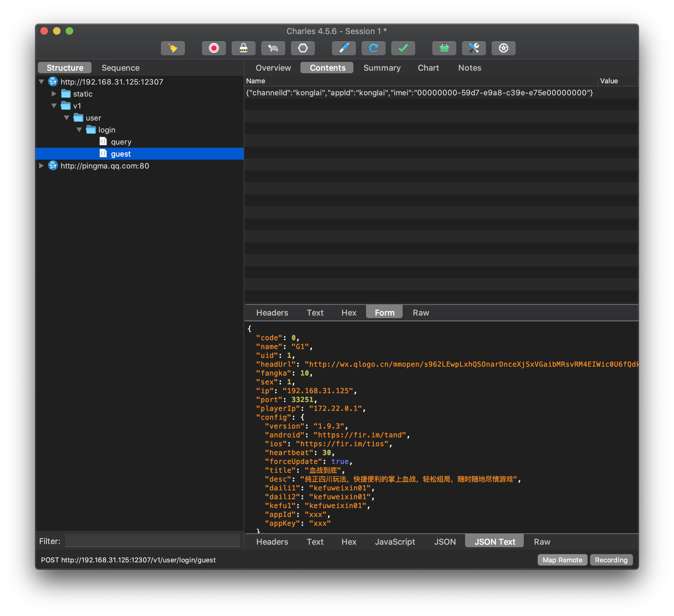Select the throttle settings icon
Viewport: 674px width, 616px height.
coord(272,48)
